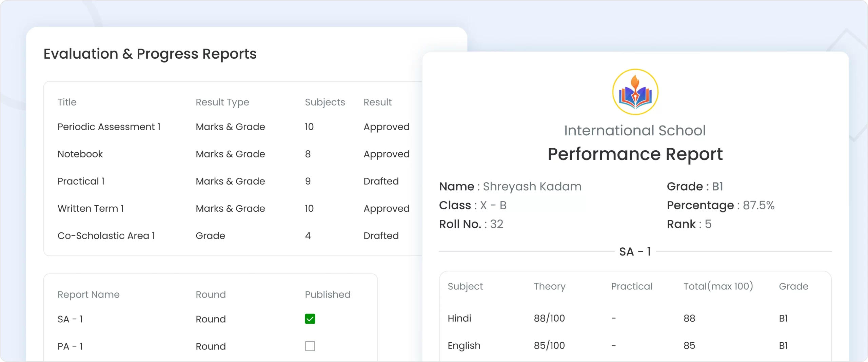Uncheck the Published checkbox for SA - 1
Viewport: 868px width, 362px height.
[x=310, y=319]
